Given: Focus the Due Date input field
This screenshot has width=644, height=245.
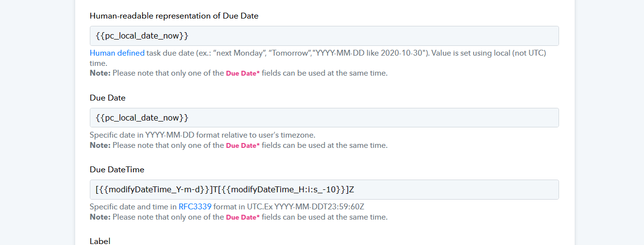Looking at the screenshot, I should point(324,118).
